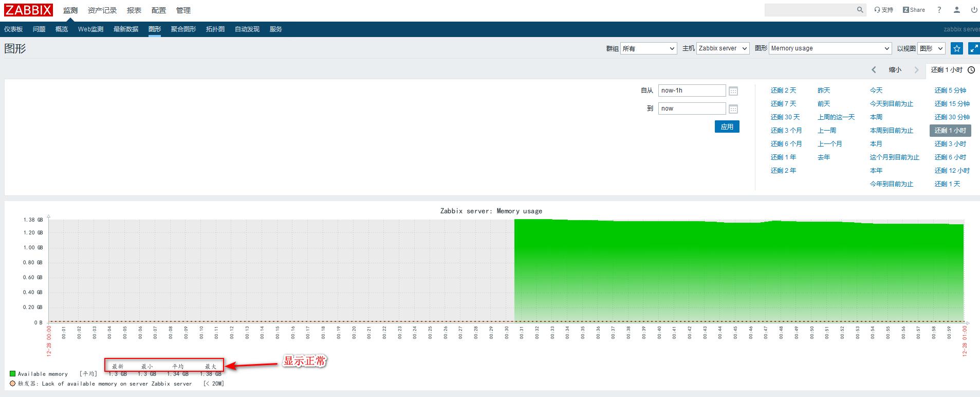The height and width of the screenshot is (397, 980).
Task: Go to next time period arrow
Action: pyautogui.click(x=916, y=70)
